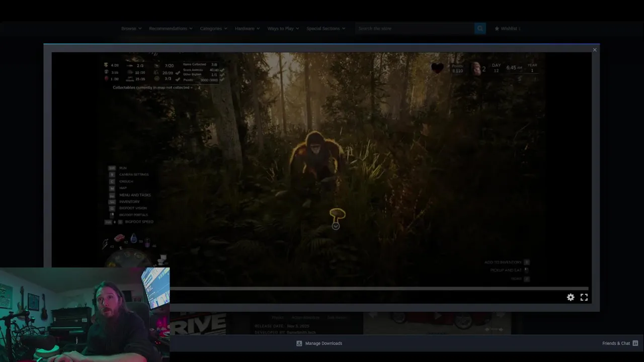Expand the Recommendations menu
This screenshot has width=644, height=362.
click(x=171, y=29)
